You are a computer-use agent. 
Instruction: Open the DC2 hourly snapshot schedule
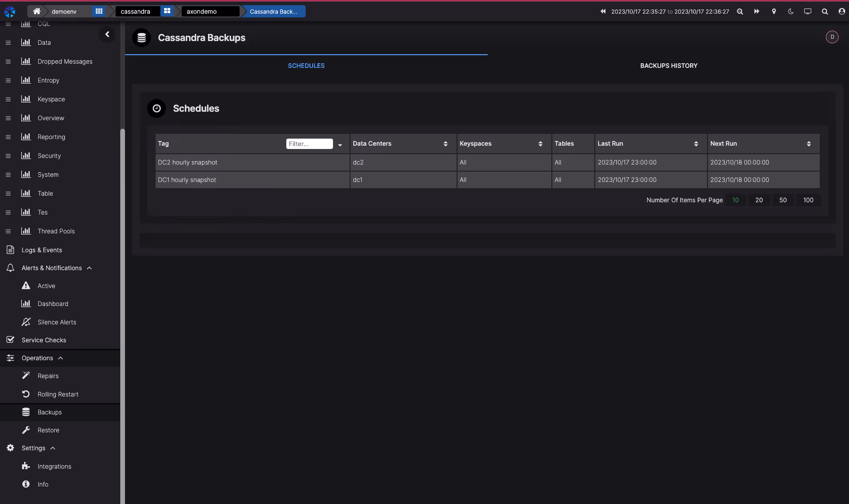[x=188, y=162]
